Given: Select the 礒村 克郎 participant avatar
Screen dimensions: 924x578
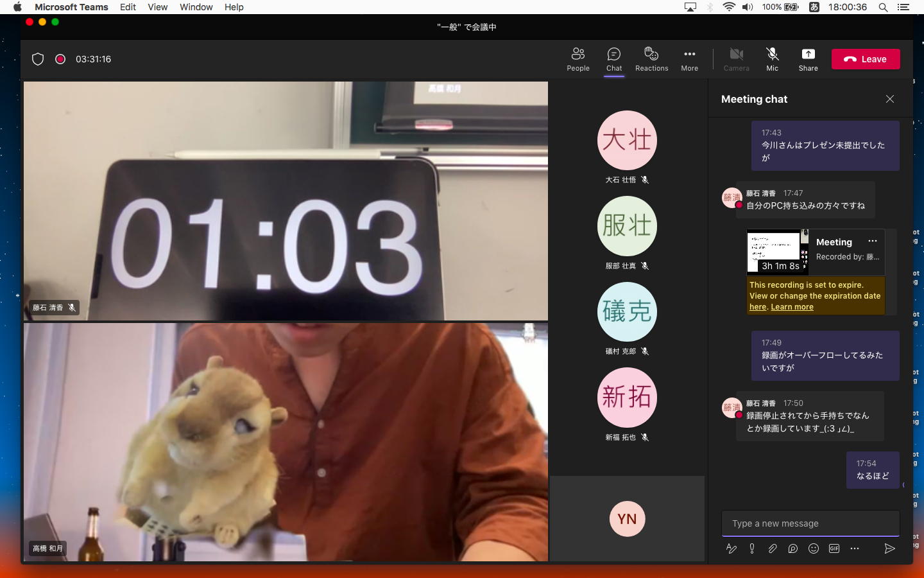Looking at the screenshot, I should click(627, 311).
